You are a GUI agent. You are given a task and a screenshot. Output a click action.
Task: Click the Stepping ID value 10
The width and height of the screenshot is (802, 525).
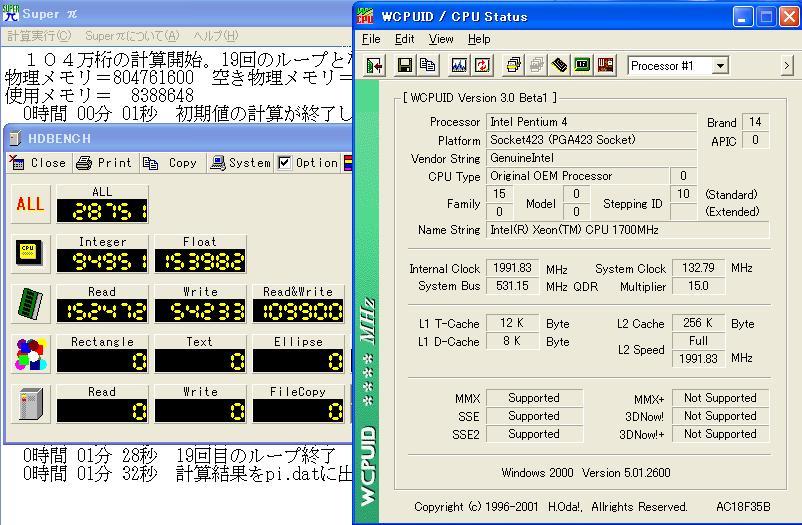point(683,194)
